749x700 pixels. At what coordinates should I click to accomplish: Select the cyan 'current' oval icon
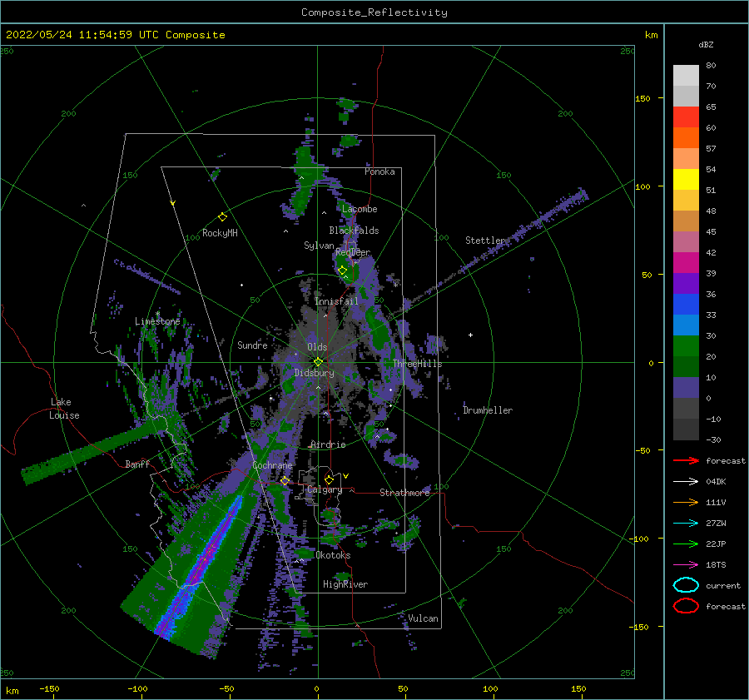point(686,585)
